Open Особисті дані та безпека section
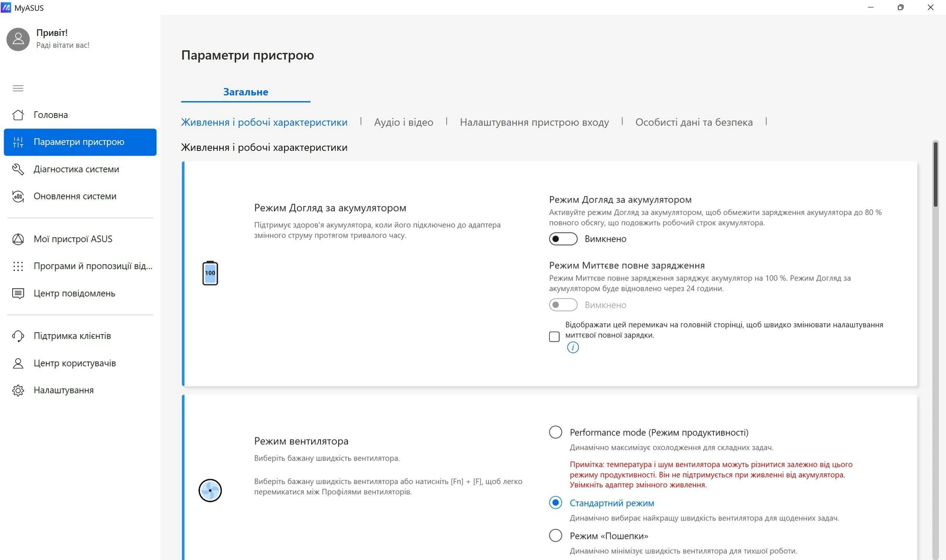946x560 pixels. click(694, 122)
